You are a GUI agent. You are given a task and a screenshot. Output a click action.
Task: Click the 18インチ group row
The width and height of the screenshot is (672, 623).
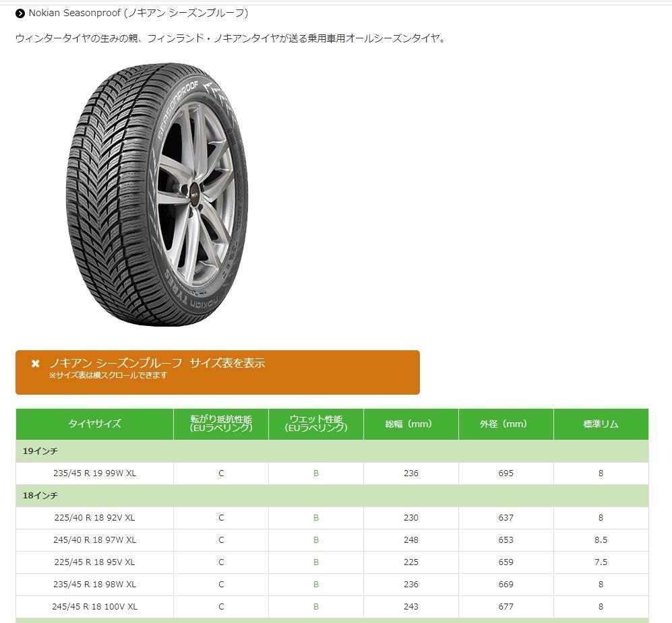coord(332,496)
